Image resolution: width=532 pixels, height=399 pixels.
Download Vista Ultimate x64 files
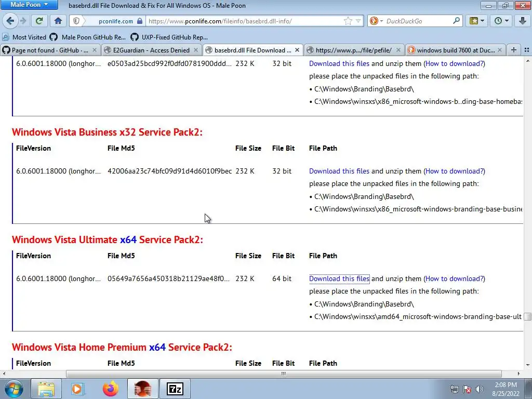tap(339, 278)
